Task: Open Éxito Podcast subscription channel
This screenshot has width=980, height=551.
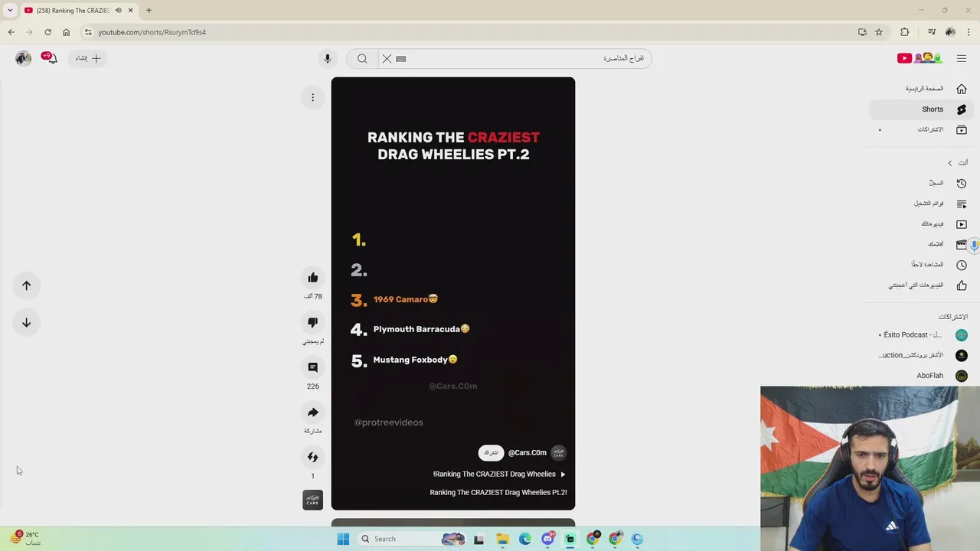Action: (922, 335)
